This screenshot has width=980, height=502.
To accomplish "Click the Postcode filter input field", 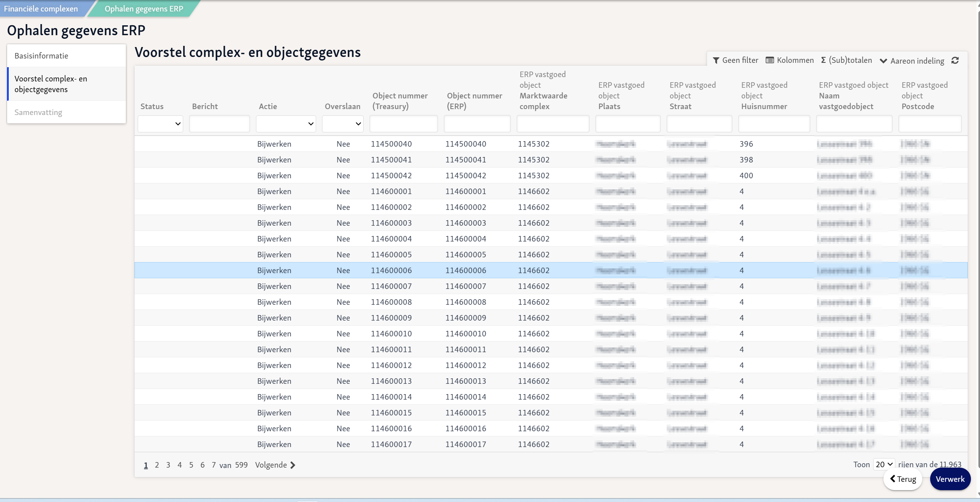I will tap(930, 124).
